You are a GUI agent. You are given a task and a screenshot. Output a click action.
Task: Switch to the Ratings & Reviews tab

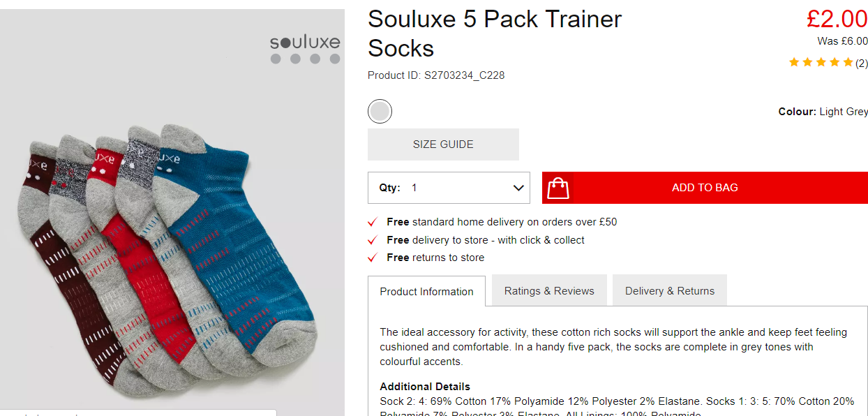[549, 291]
